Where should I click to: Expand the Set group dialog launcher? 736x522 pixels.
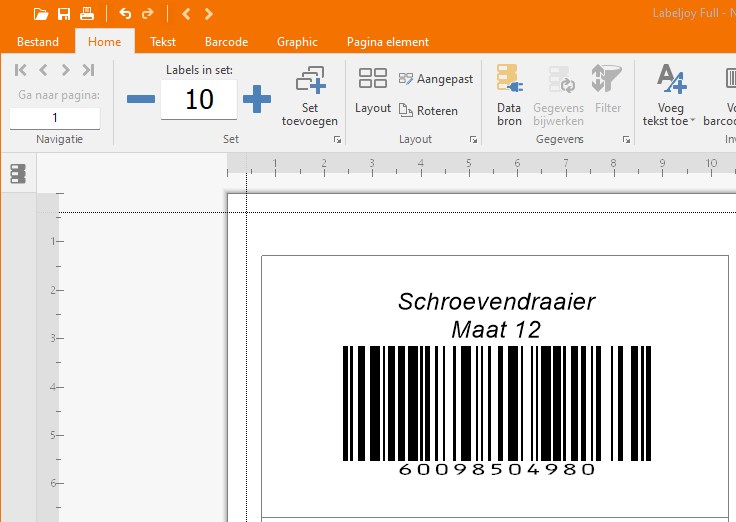coord(337,139)
